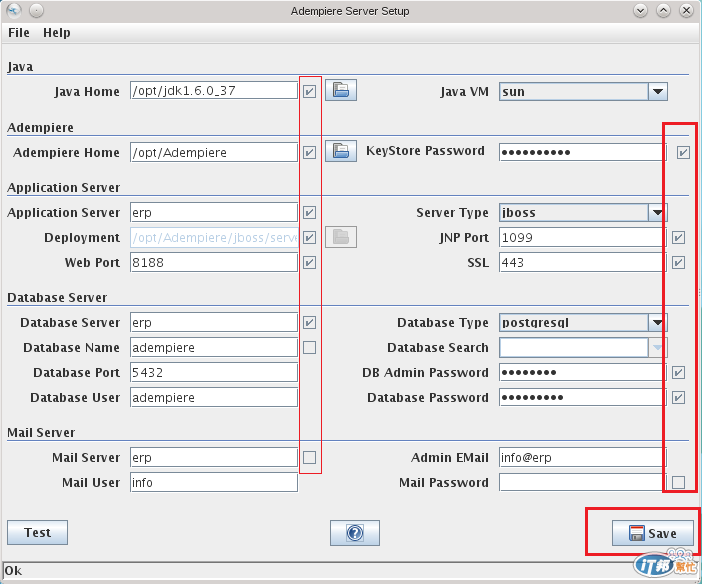
Task: Click the Application Server field
Action: point(214,212)
